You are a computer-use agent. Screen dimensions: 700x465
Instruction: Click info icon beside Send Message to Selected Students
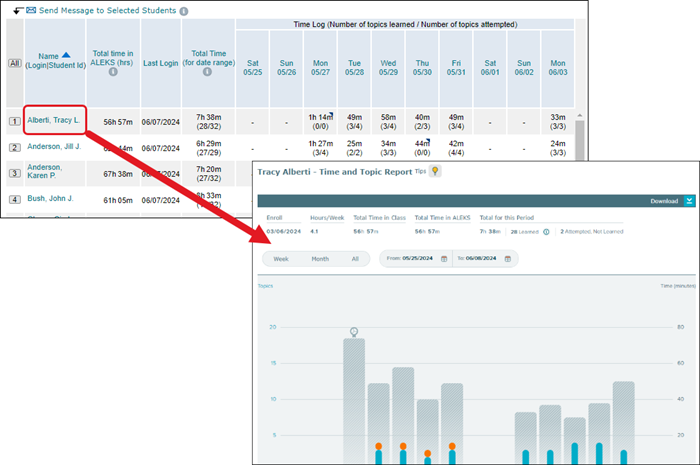(183, 11)
